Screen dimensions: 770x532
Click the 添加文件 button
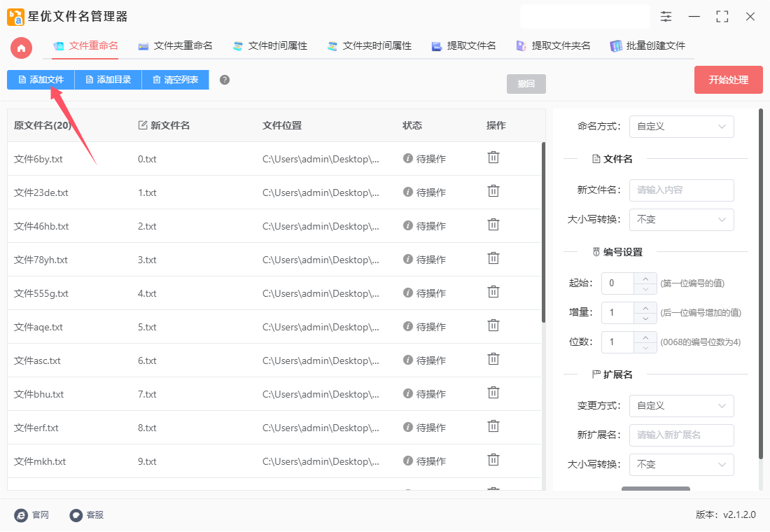(x=41, y=80)
